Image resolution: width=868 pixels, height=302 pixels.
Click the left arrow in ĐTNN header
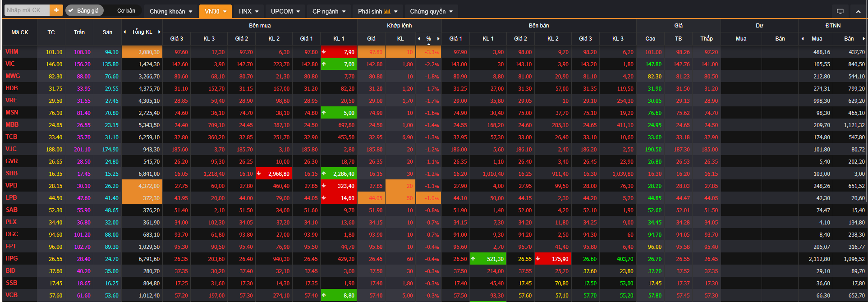(803, 39)
